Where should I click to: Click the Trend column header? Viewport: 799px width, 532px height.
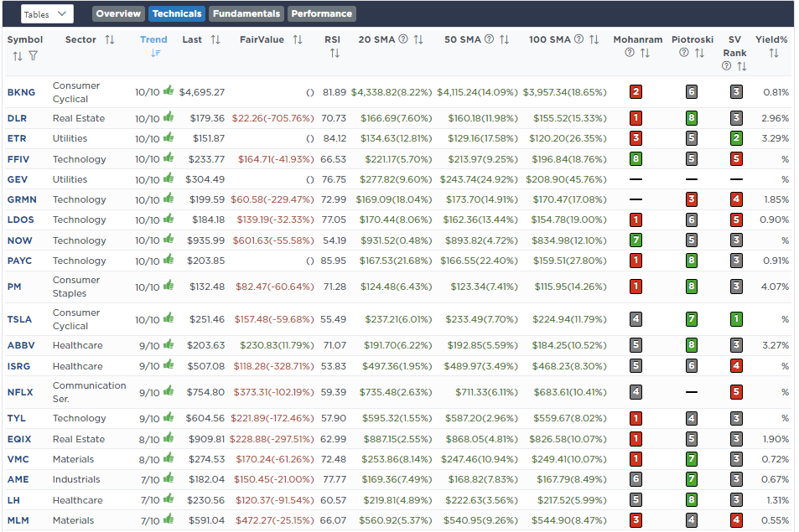(153, 39)
